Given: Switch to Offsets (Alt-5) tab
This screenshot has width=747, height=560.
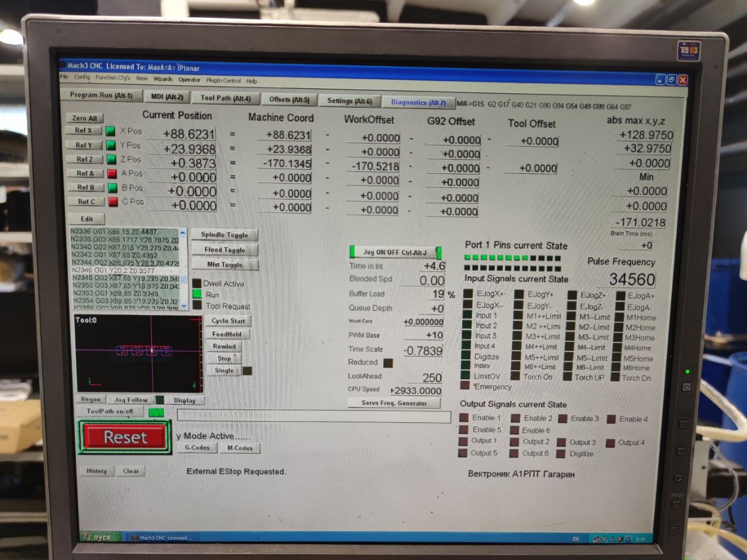Looking at the screenshot, I should pyautogui.click(x=289, y=100).
